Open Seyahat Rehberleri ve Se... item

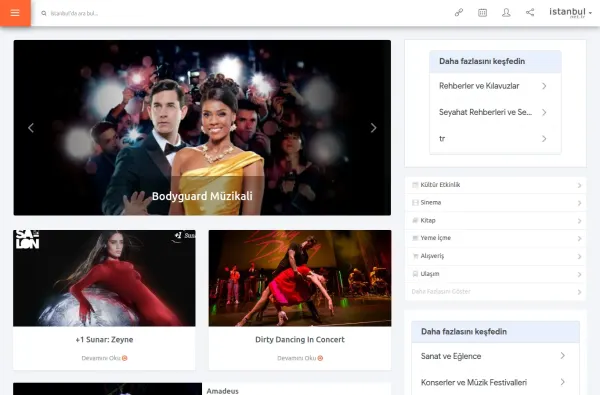[x=485, y=112]
